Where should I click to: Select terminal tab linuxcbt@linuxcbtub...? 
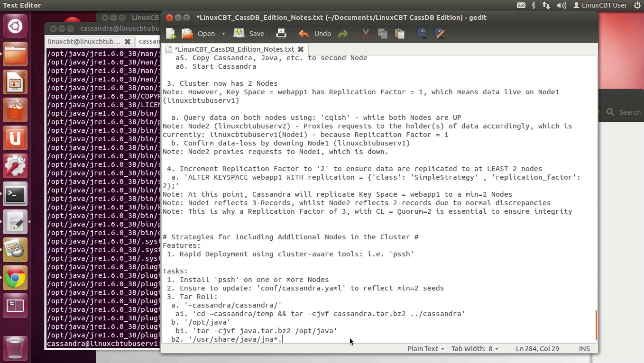point(84,42)
